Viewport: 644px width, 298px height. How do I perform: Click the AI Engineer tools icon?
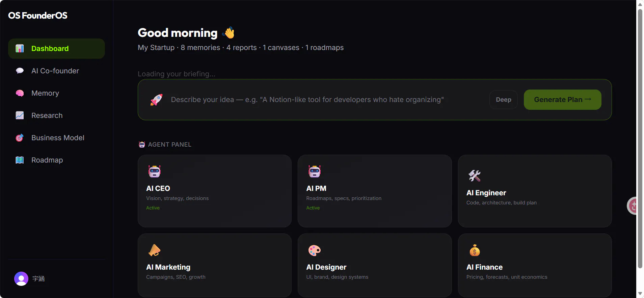point(475,176)
